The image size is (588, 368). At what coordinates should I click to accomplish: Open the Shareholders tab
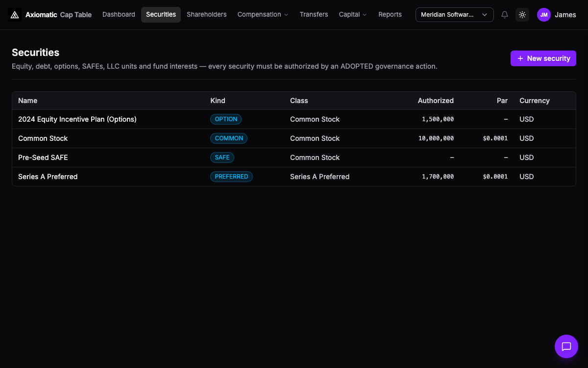(x=207, y=15)
